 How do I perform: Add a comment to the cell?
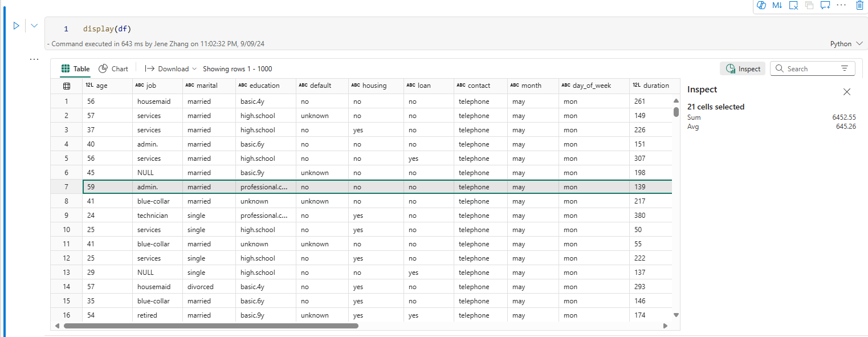click(825, 5)
